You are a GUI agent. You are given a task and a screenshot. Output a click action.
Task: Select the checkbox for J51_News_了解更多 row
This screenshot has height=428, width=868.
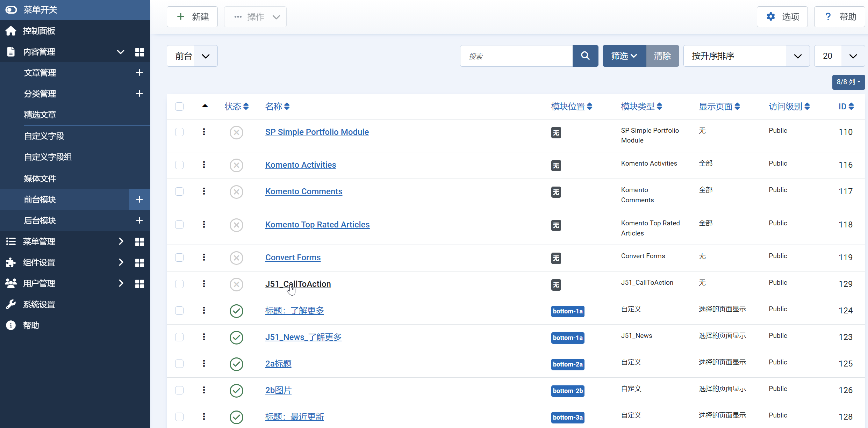(179, 337)
